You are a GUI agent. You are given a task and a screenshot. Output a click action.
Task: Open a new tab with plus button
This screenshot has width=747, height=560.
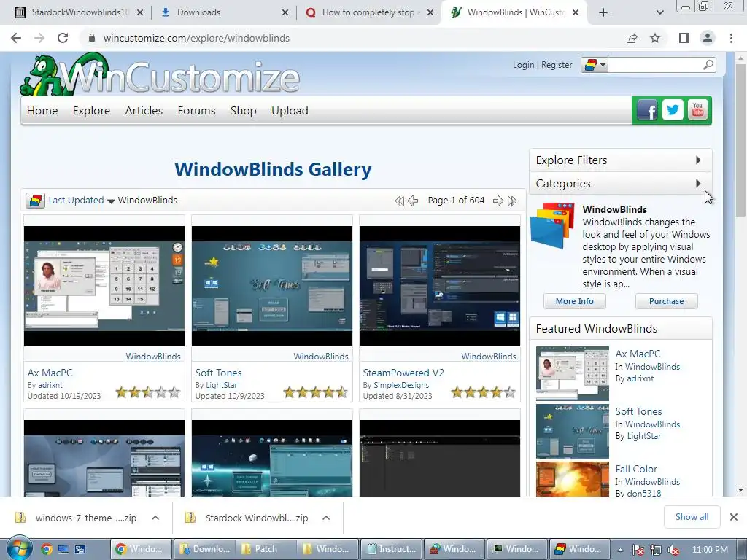pos(603,12)
